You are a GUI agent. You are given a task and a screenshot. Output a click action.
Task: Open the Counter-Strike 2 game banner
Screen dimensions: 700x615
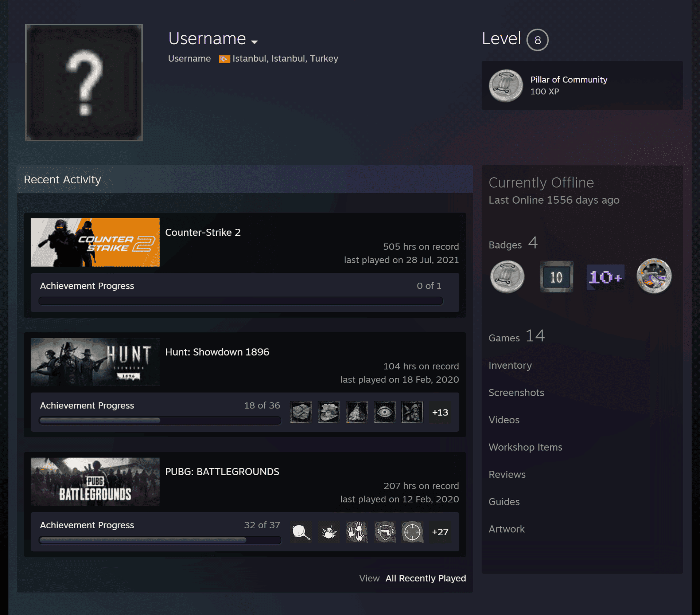click(95, 242)
